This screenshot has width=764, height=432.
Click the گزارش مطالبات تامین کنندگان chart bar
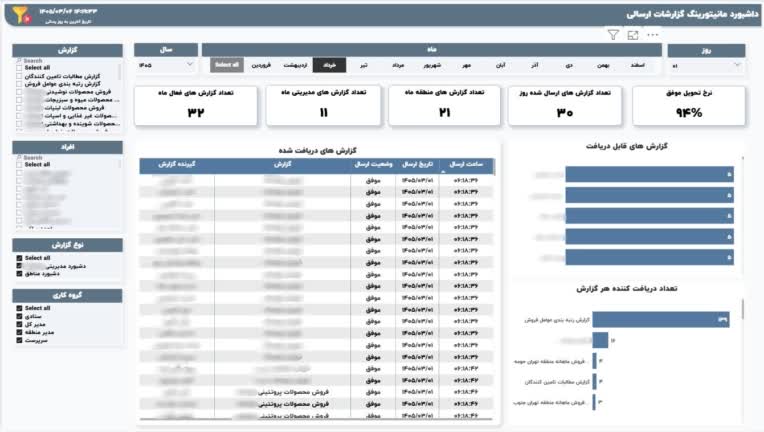pos(594,381)
